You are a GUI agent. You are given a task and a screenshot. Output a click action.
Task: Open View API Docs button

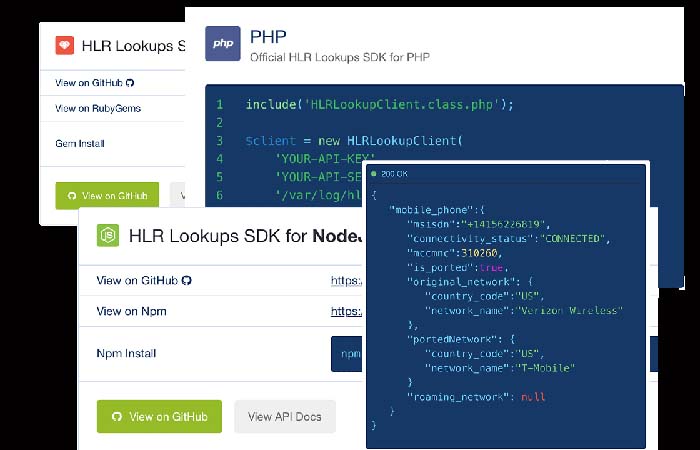[x=285, y=417]
